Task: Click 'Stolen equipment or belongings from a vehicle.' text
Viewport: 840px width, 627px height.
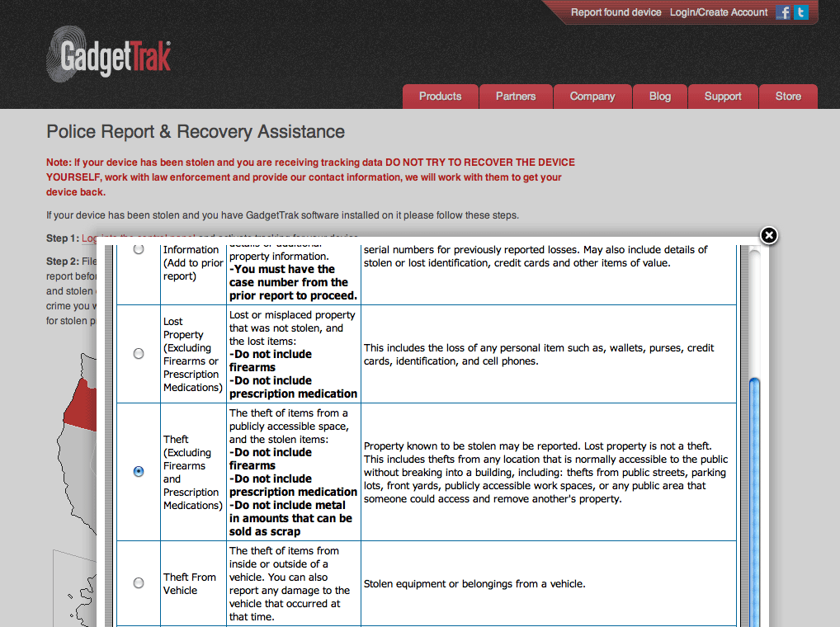Action: tap(474, 583)
